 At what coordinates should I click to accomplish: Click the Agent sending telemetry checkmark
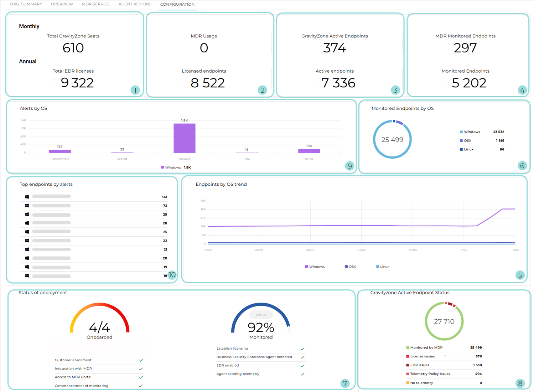point(302,374)
